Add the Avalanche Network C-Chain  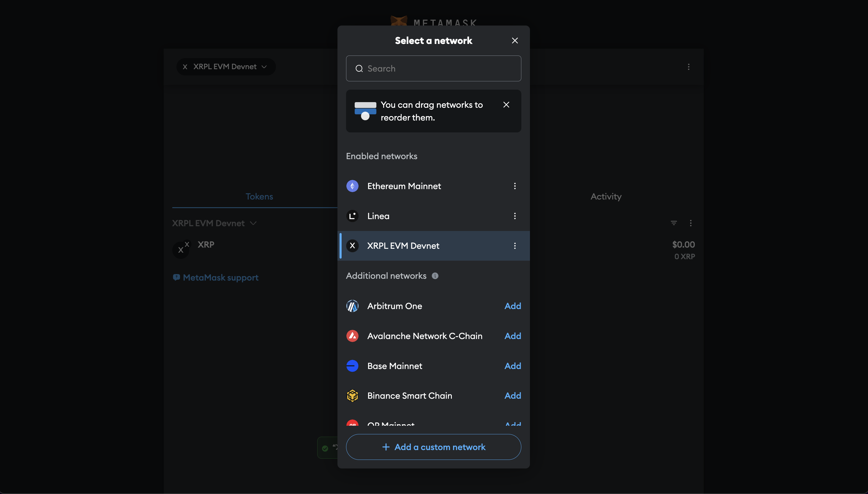(513, 336)
